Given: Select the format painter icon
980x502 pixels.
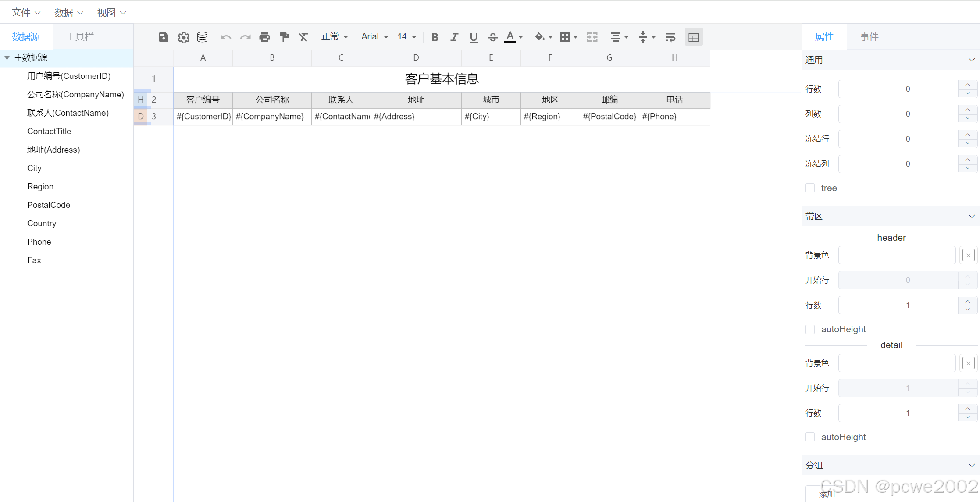Looking at the screenshot, I should coord(284,37).
